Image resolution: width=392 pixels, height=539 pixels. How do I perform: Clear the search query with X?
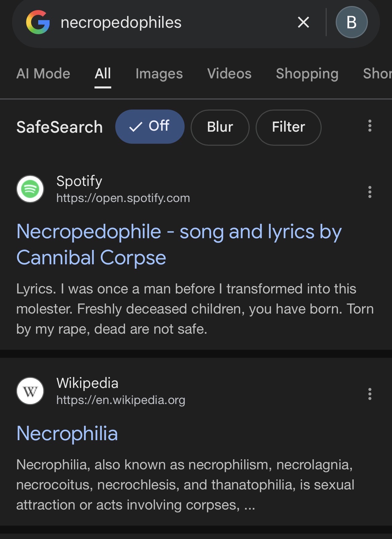pos(303,22)
